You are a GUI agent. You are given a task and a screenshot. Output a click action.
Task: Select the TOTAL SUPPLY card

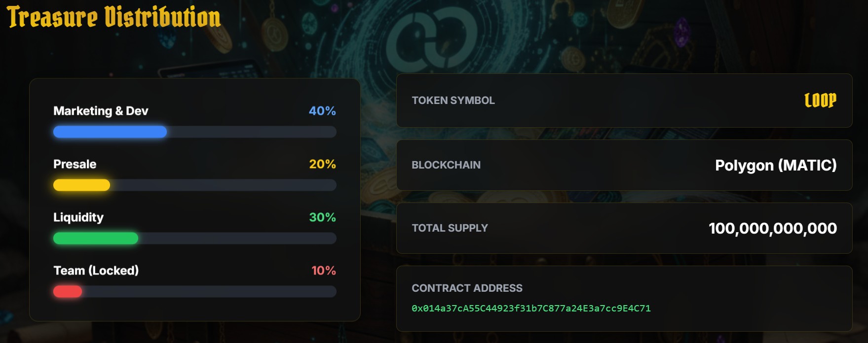pyautogui.click(x=624, y=228)
